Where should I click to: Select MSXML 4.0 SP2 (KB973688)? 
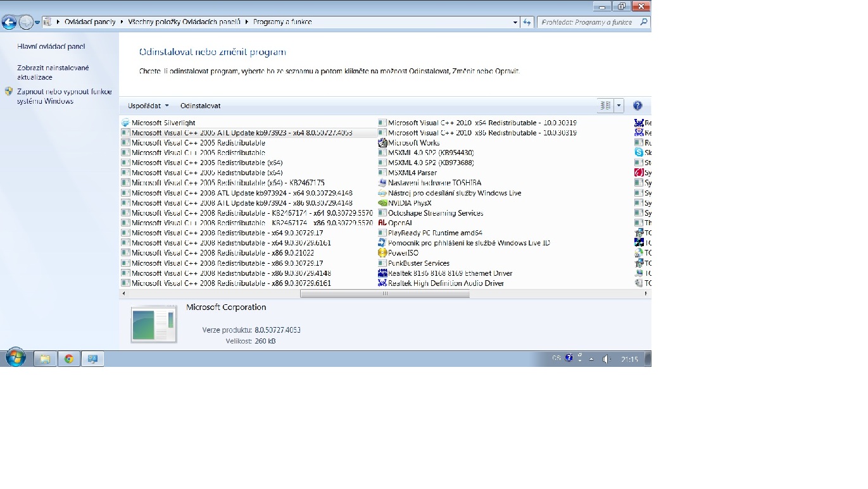425,163
